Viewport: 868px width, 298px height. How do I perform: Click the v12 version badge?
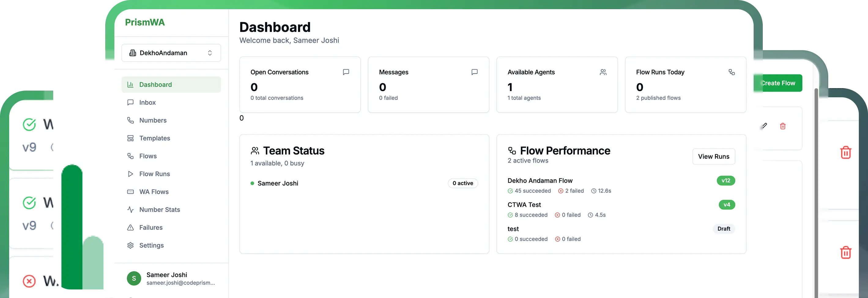pyautogui.click(x=726, y=181)
